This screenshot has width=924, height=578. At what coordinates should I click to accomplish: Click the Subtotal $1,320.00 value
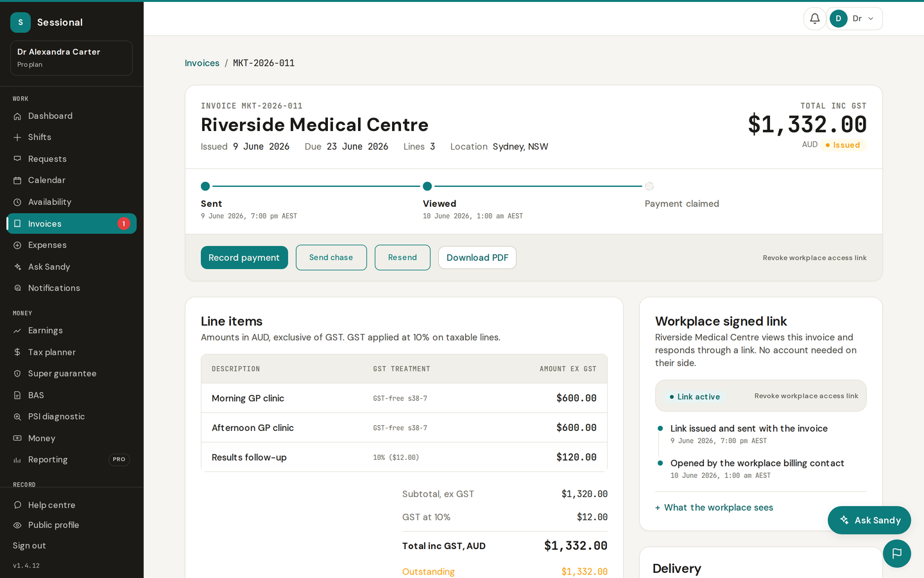point(585,494)
